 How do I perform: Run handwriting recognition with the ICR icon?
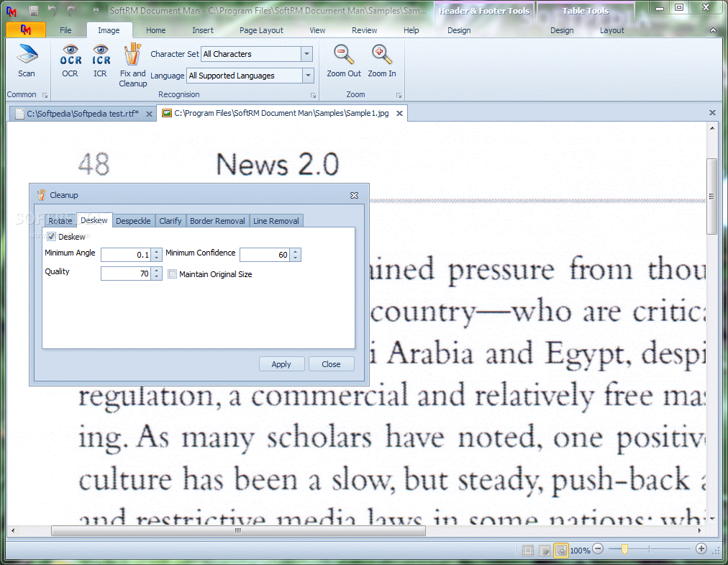click(x=100, y=60)
